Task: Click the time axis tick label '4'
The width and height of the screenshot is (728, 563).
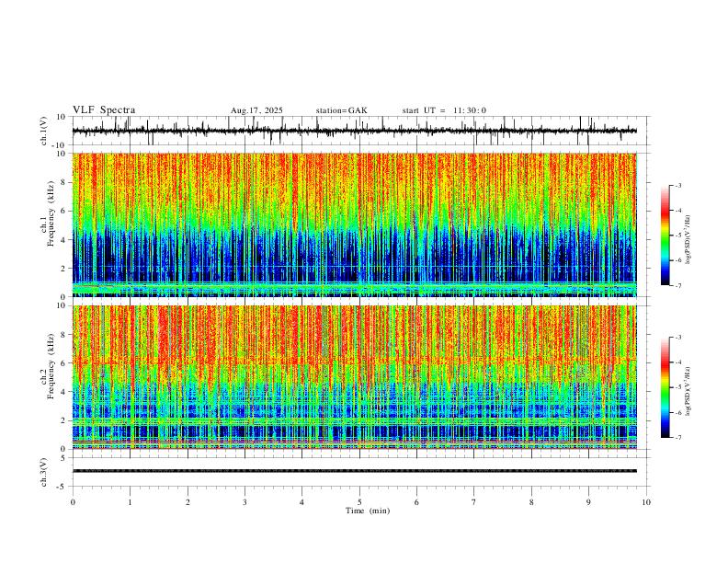Action: [301, 502]
